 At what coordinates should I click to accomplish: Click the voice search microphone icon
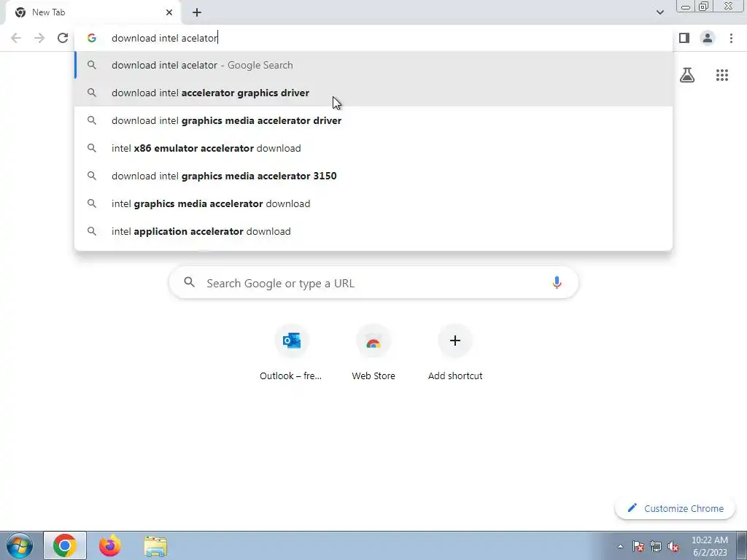coord(557,282)
